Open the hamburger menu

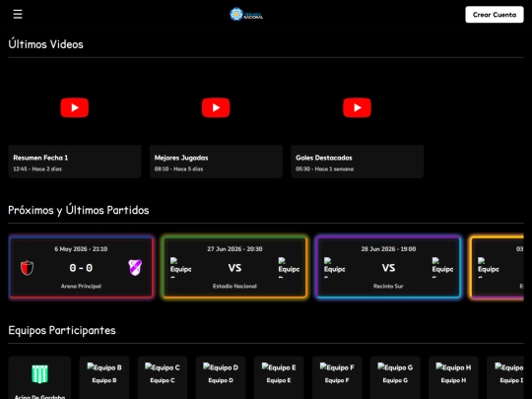coord(18,14)
